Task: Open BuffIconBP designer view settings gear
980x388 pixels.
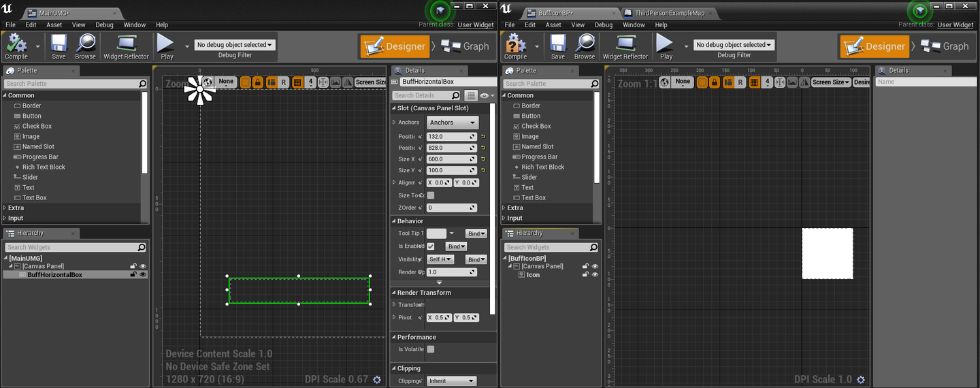Action: pyautogui.click(x=861, y=380)
